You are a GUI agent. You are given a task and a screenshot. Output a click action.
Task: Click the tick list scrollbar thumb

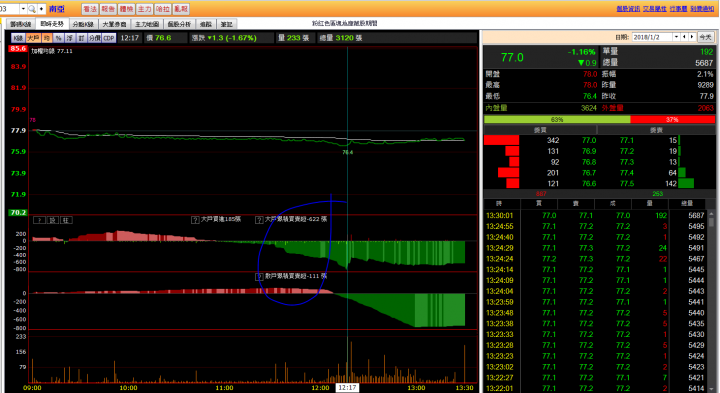[711, 222]
